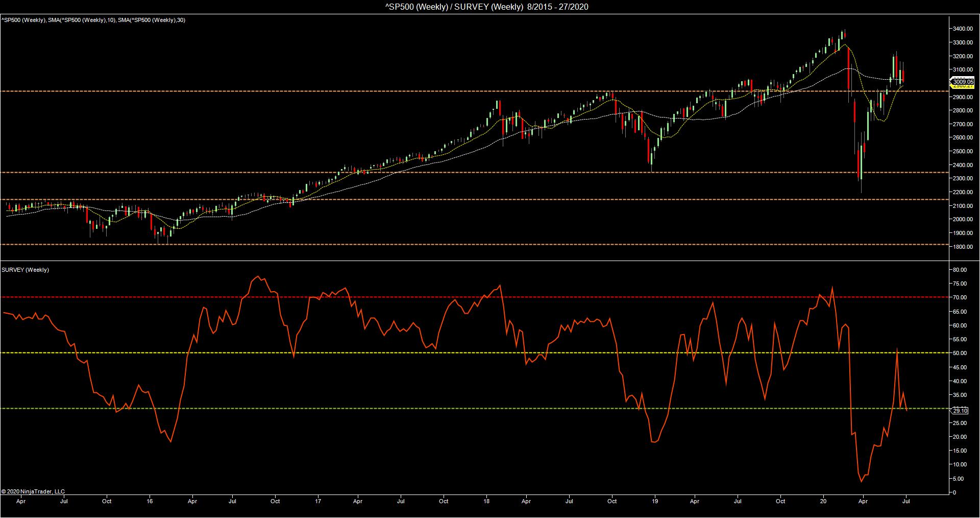
Task: Select the orange dashed line near 2350
Action: (474, 173)
